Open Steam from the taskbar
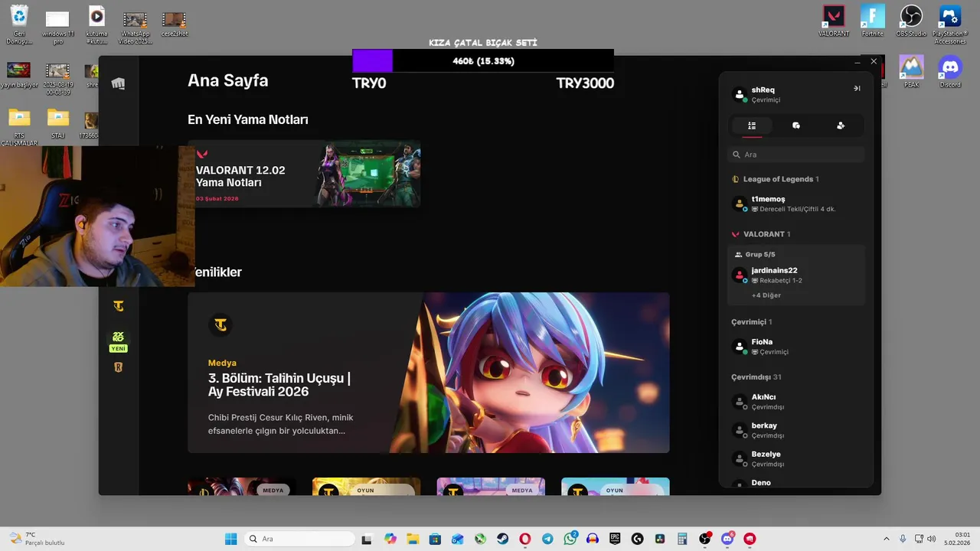The height and width of the screenshot is (551, 980). 502,539
